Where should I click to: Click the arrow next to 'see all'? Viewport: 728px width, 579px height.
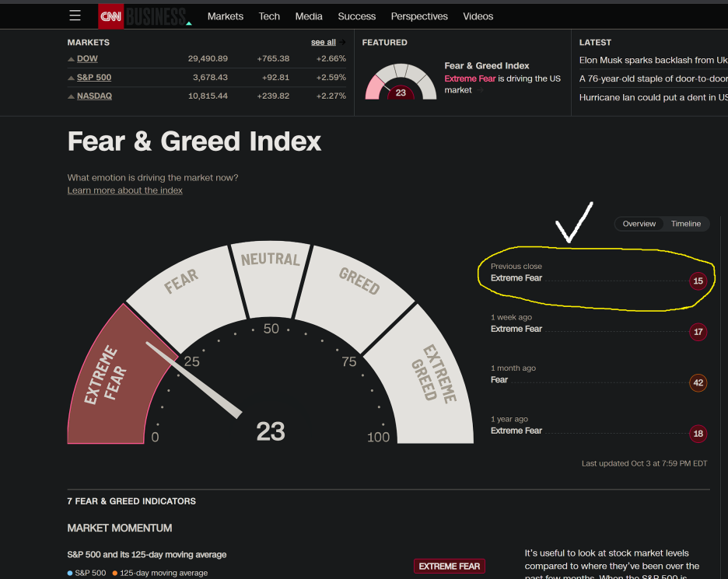coord(342,42)
